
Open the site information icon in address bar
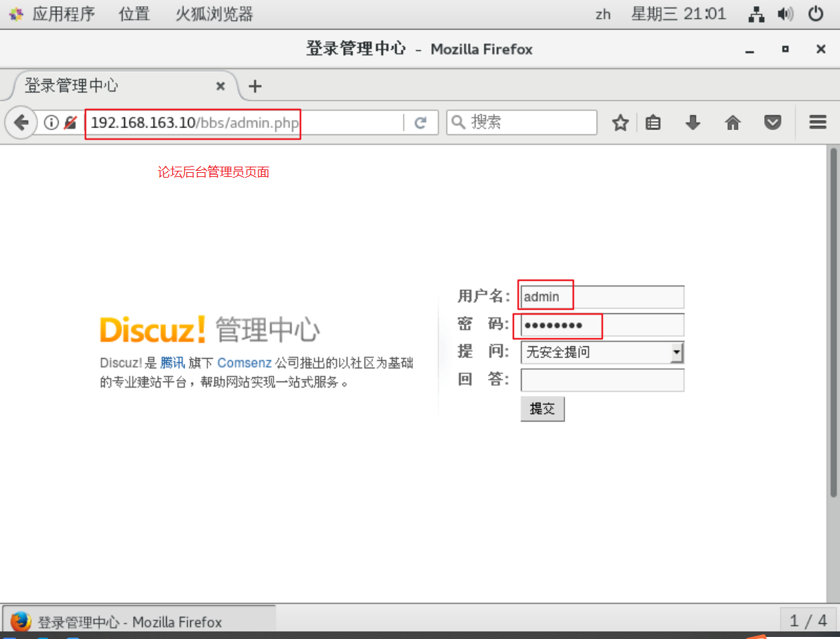52,123
